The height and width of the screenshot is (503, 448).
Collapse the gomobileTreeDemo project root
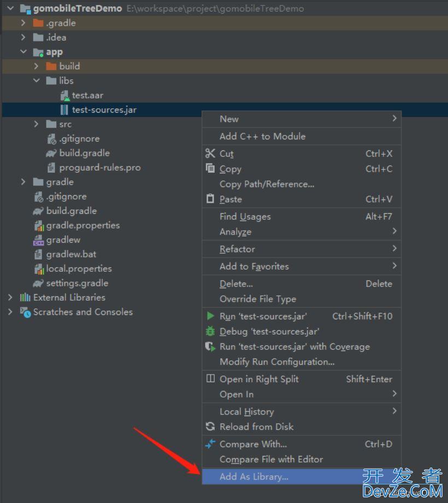click(10, 8)
